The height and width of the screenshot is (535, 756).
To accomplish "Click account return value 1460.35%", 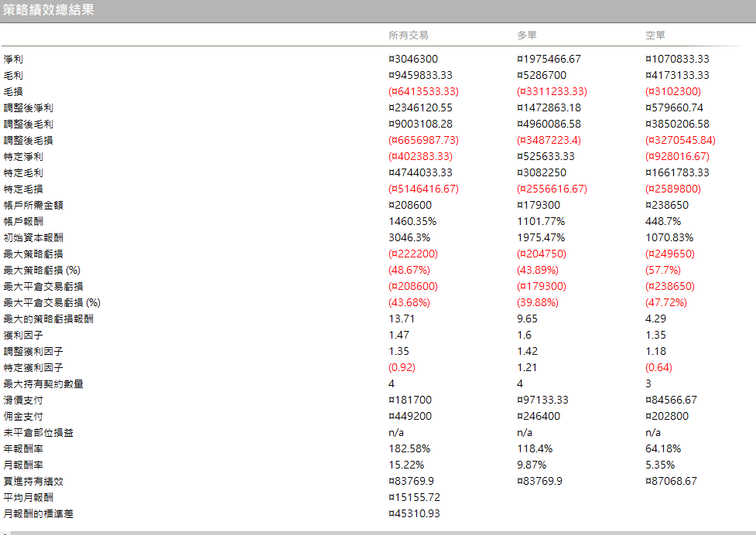I will pyautogui.click(x=412, y=222).
